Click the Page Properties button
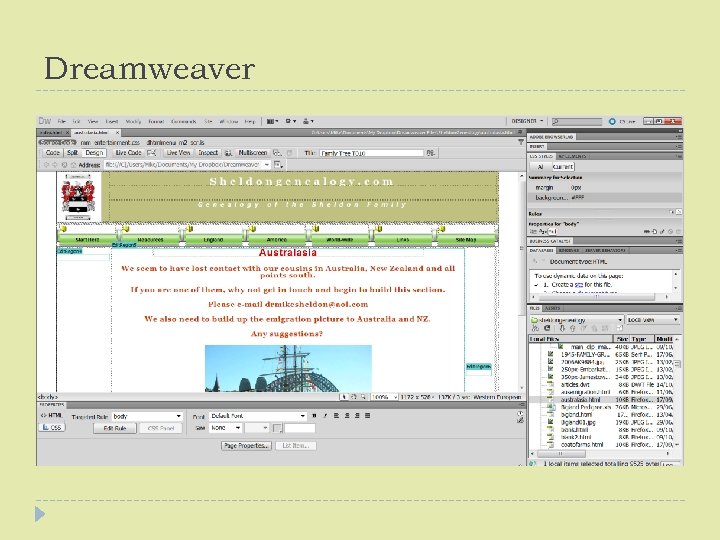This screenshot has width=720, height=540. tap(247, 445)
